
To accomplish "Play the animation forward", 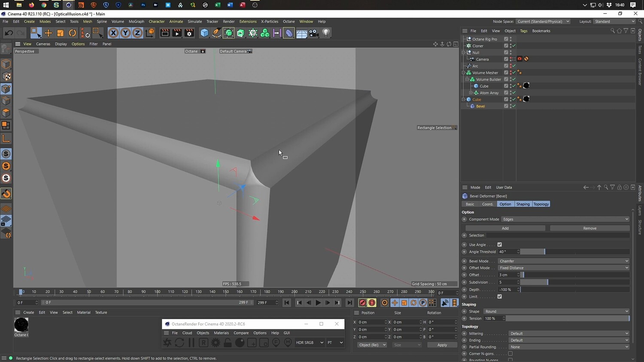I will (318, 303).
